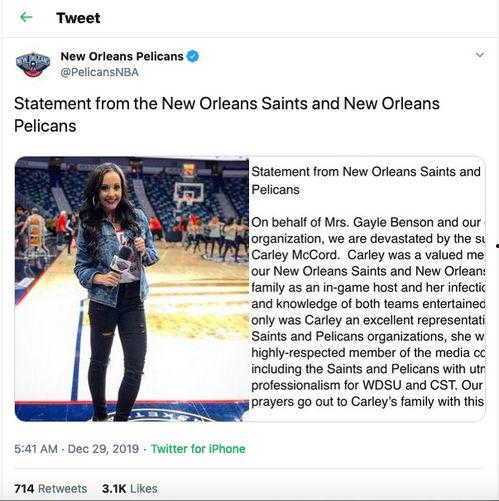The width and height of the screenshot is (499, 501).
Task: Click the Mrs. Gayle Benson text line
Action: tap(367, 222)
